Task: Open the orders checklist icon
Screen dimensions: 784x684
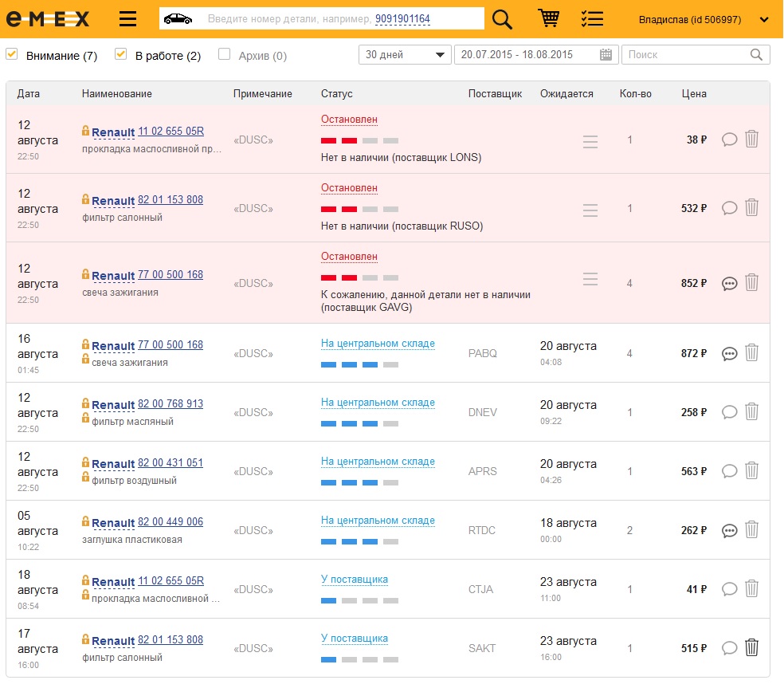Action: 592,19
